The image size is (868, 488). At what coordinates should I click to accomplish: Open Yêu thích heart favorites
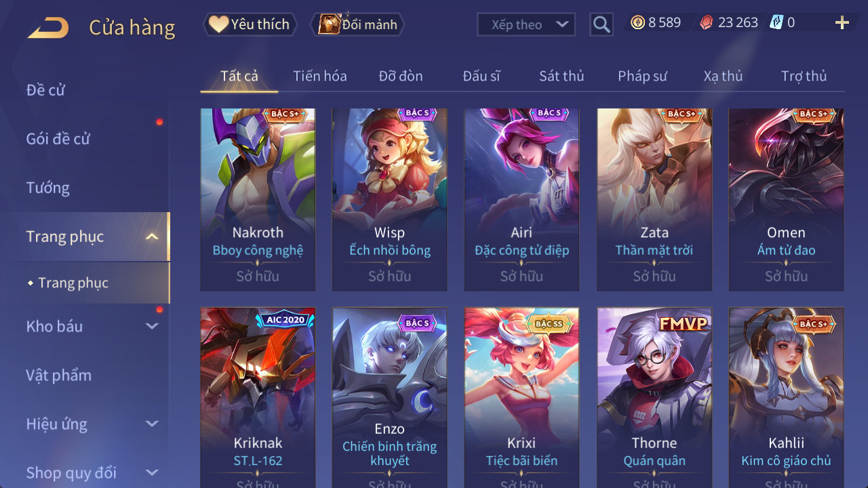click(x=250, y=24)
